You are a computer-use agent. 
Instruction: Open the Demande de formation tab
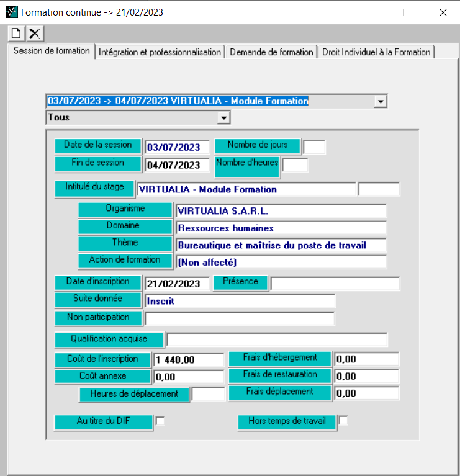point(271,52)
